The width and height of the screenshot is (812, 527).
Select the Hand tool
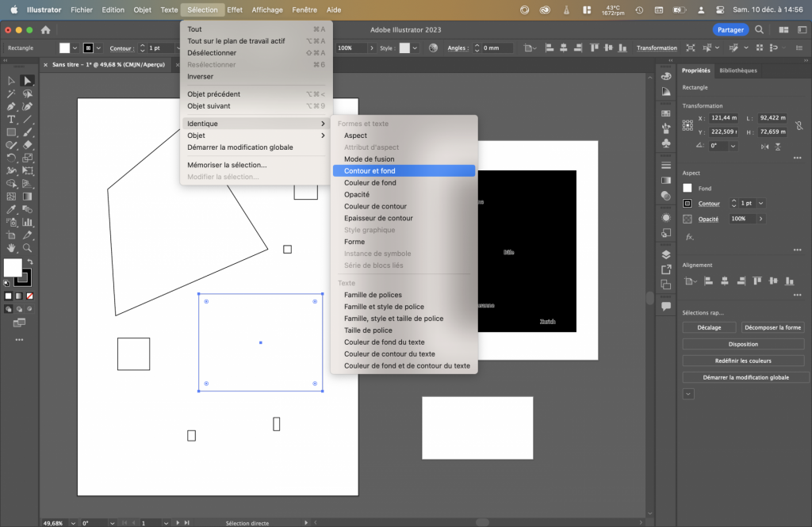coord(11,248)
